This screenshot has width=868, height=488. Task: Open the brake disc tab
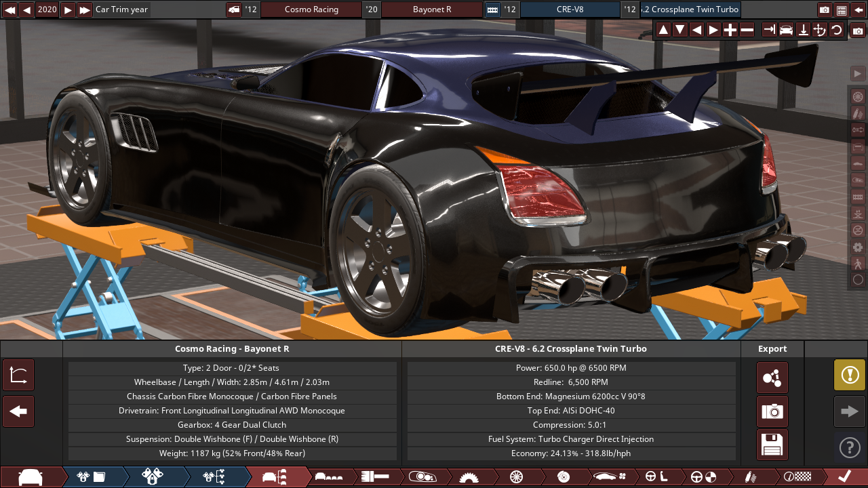pos(563,477)
